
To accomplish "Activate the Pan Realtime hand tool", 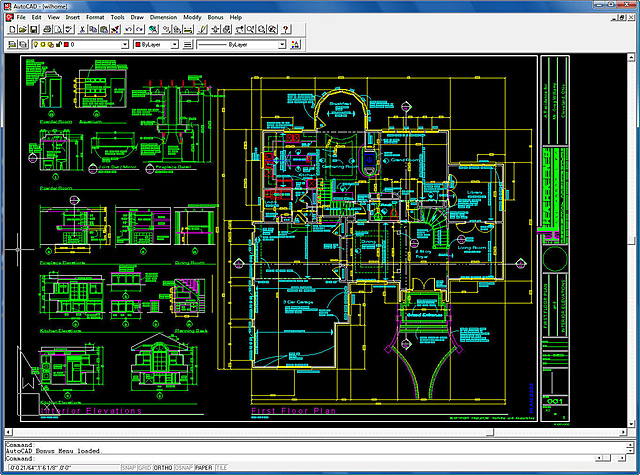I will tap(240, 29).
